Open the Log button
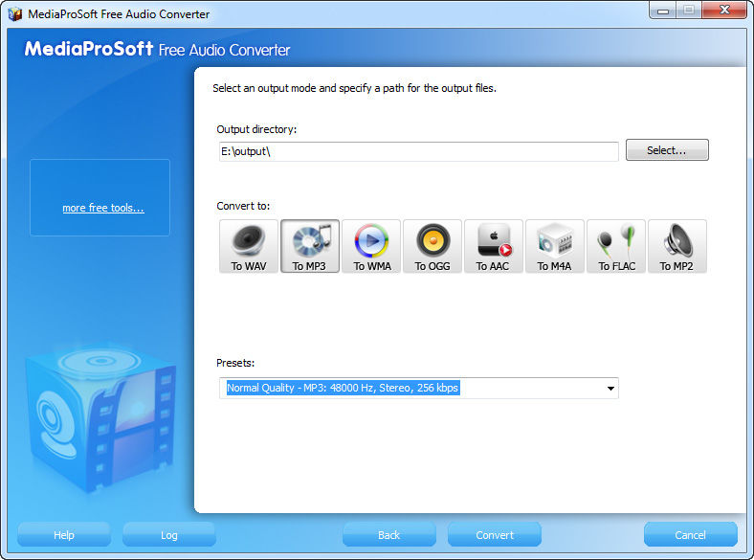Screen dimensions: 754x560 coord(168,534)
